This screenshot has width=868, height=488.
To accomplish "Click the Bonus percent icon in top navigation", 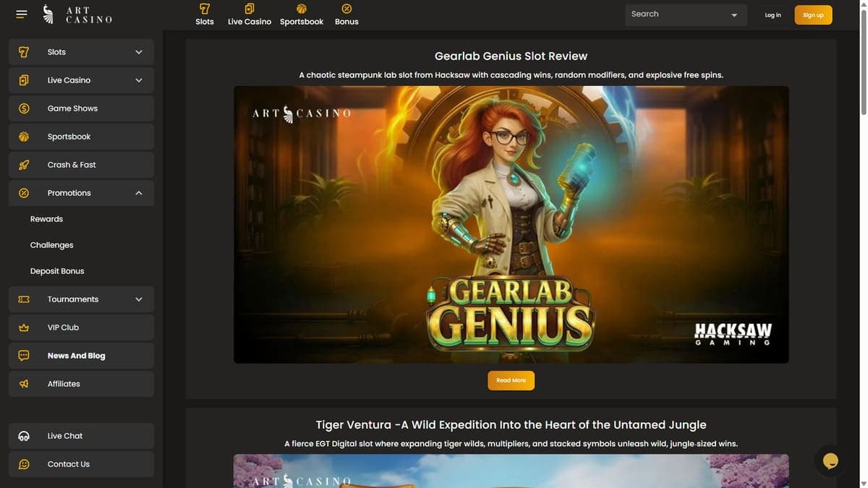I will click(x=346, y=9).
